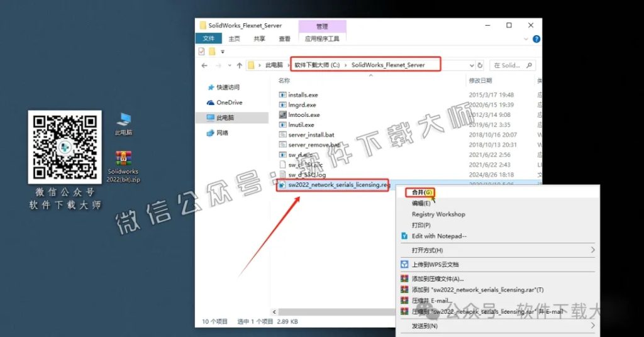Select lmutil.exe file
This screenshot has width=644, height=337.
301,124
